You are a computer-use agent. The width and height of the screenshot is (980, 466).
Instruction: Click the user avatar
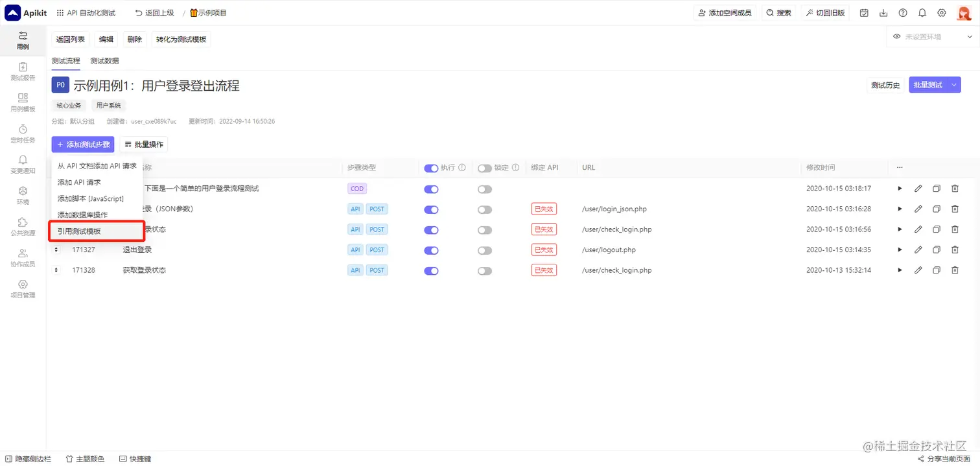click(x=963, y=13)
